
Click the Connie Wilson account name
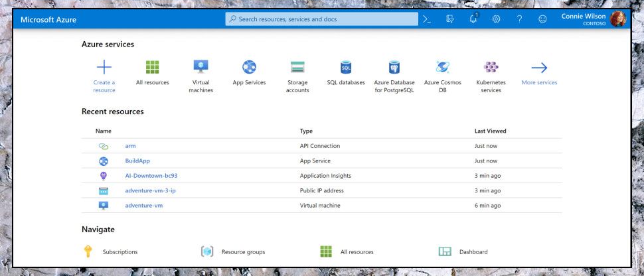coord(584,16)
